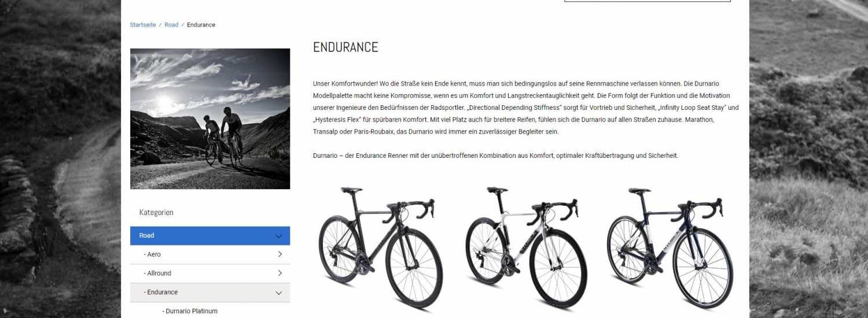The width and height of the screenshot is (868, 318).
Task: Go to Startseite via breadcrumb
Action: [x=142, y=25]
